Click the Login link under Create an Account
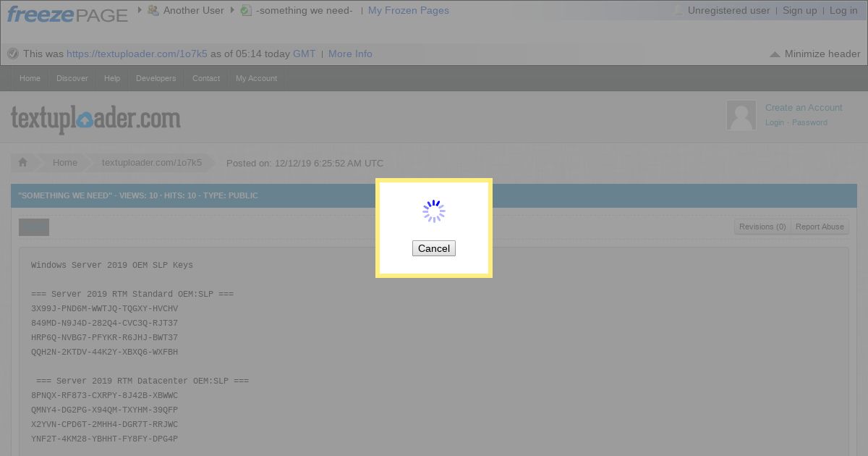This screenshot has width=868, height=456. coord(775,122)
